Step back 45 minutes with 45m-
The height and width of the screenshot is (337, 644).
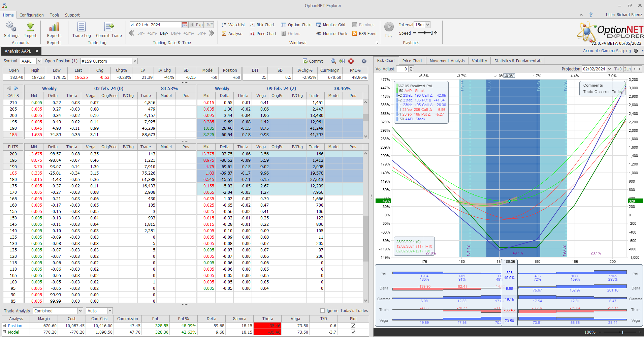(x=152, y=33)
